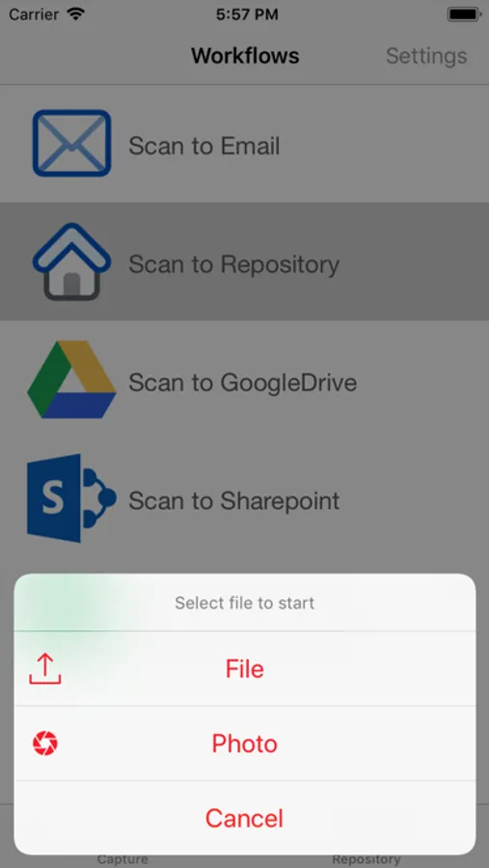The width and height of the screenshot is (489, 868).
Task: Select Scan to Email workflow text
Action: [204, 146]
